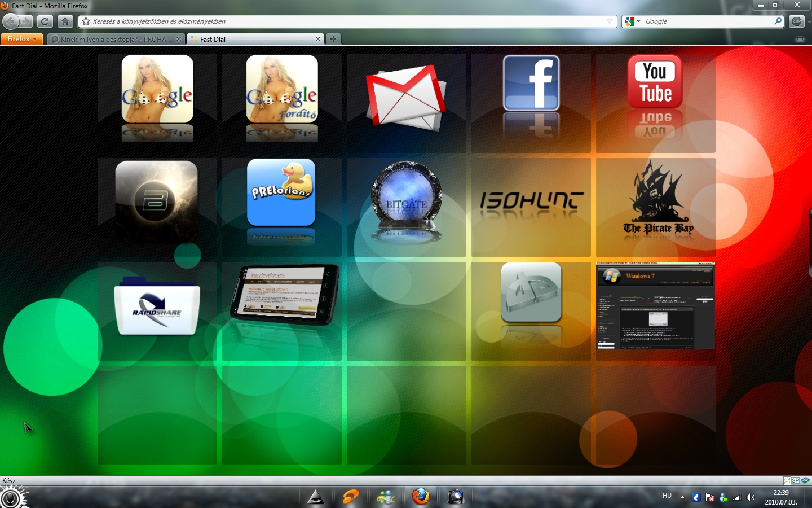Go forward with the Forward arrow
The width and height of the screenshot is (812, 508).
tap(26, 21)
